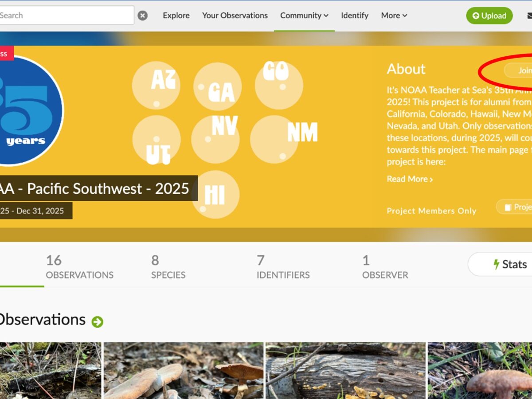Click the UT state circle
Screen dimensions: 532x399
tap(156, 139)
